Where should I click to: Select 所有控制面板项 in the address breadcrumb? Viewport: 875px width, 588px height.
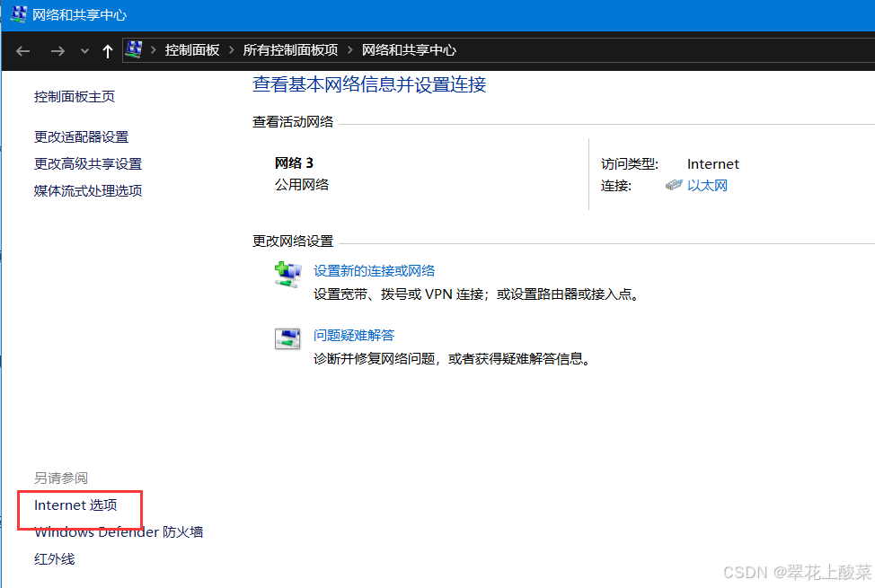coord(290,50)
